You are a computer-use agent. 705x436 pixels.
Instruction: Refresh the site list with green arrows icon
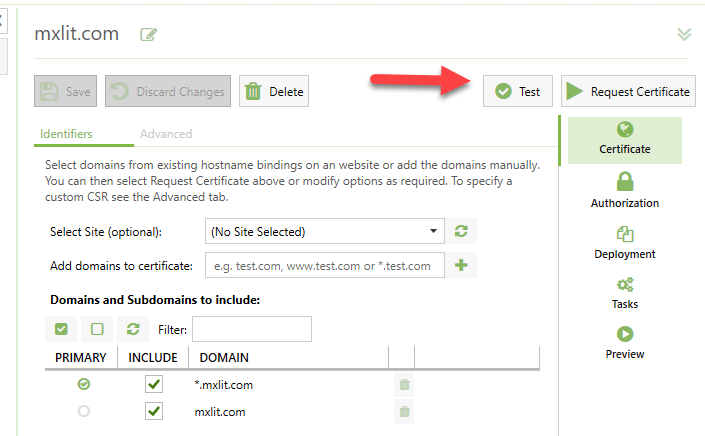(461, 231)
